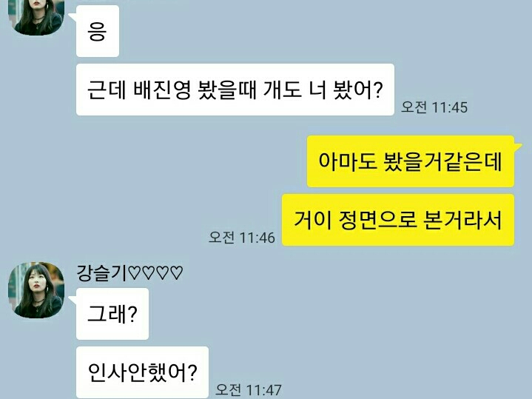Click the tail pointer of the 응 bubble
This screenshot has height=399, width=532.
tap(73, 16)
